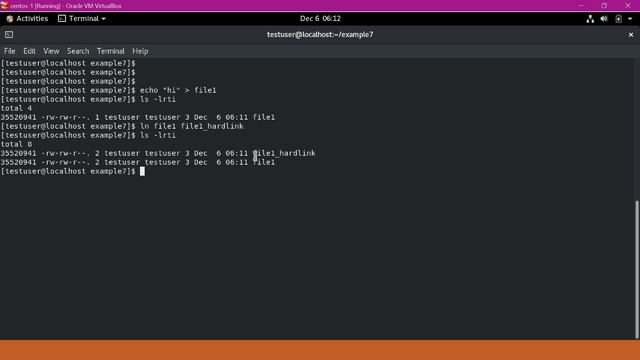Click the 'total 4' output line
This screenshot has height=360, width=640.
click(x=16, y=108)
